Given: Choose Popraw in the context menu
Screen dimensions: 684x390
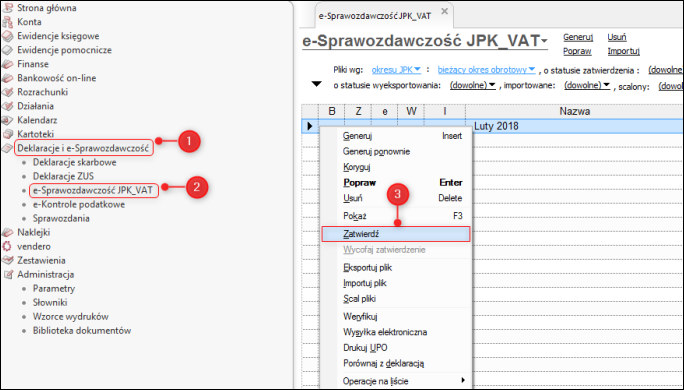Looking at the screenshot, I should click(396, 183).
